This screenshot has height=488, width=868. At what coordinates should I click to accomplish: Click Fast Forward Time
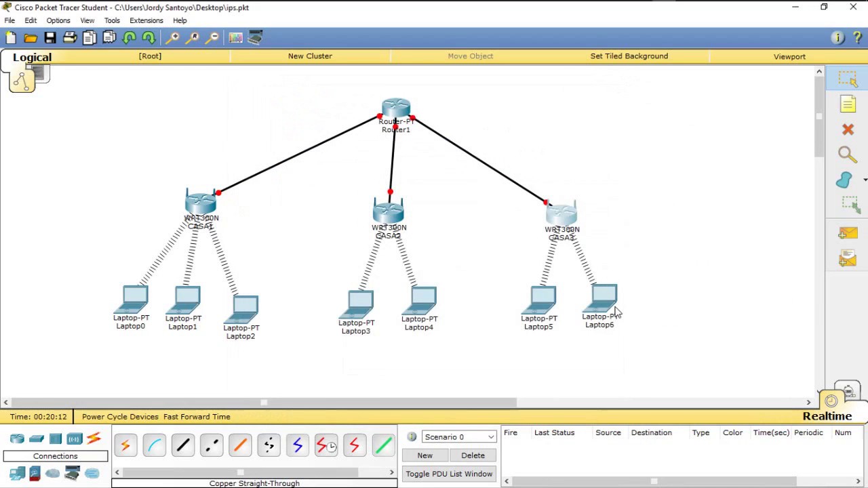[197, 417]
